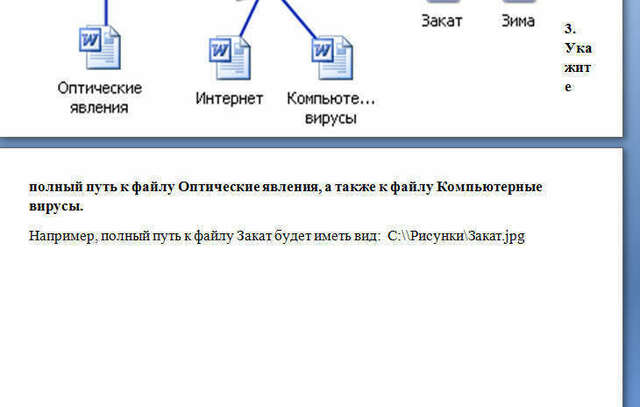Click the blue line above Оптические явления icon
Viewport: 640px width, 407px height.
point(106,13)
